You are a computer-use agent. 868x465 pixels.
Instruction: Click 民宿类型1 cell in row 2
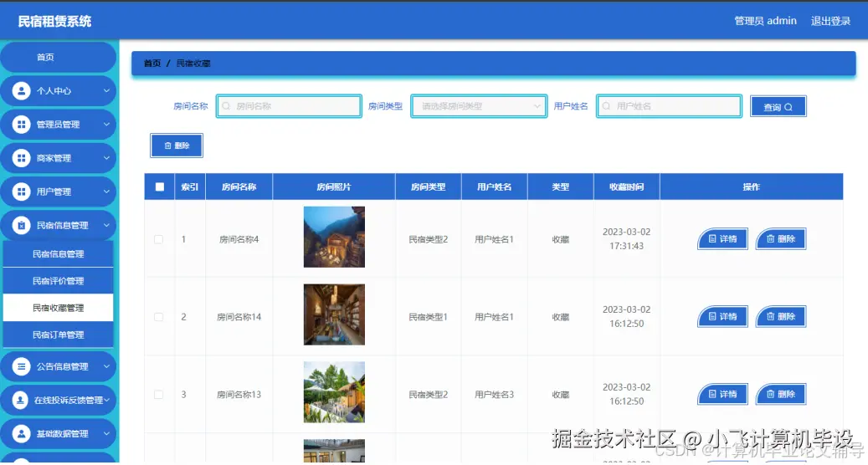pos(428,317)
